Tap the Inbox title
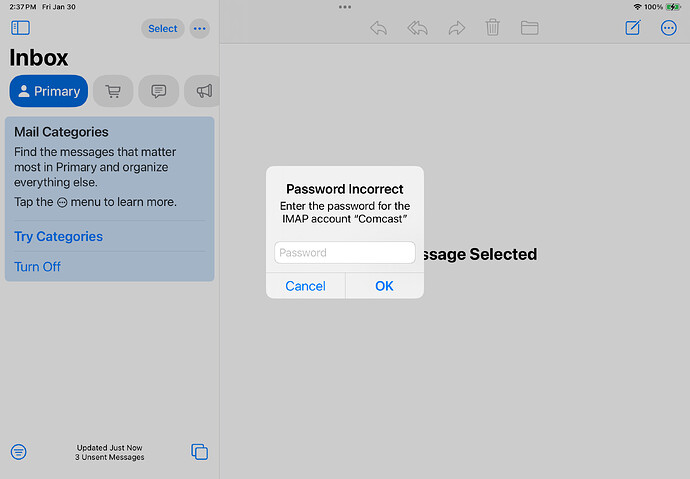 point(39,58)
